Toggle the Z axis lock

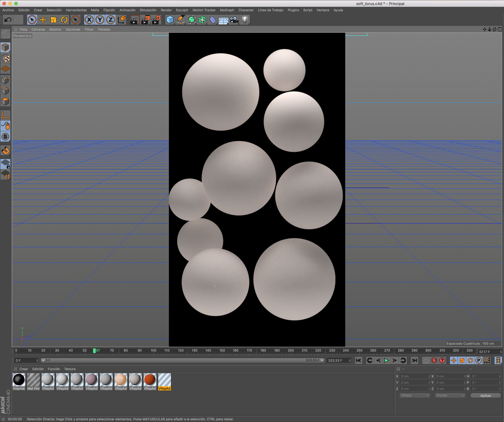click(110, 20)
